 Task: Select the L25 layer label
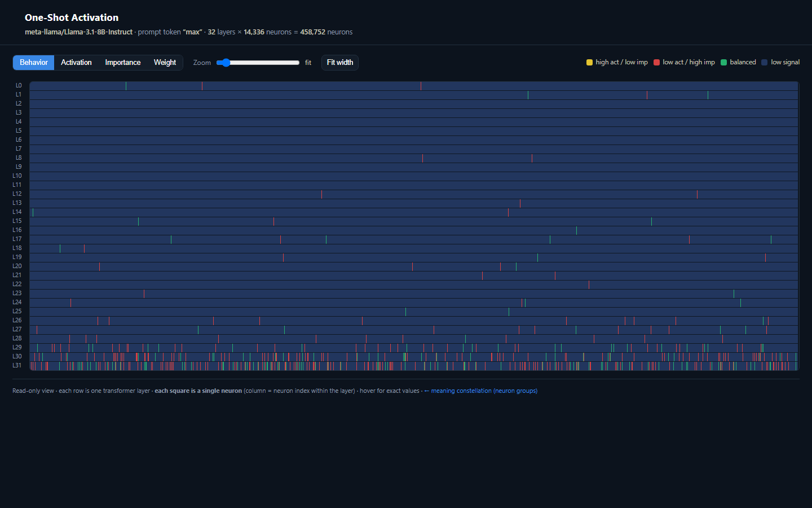point(17,312)
